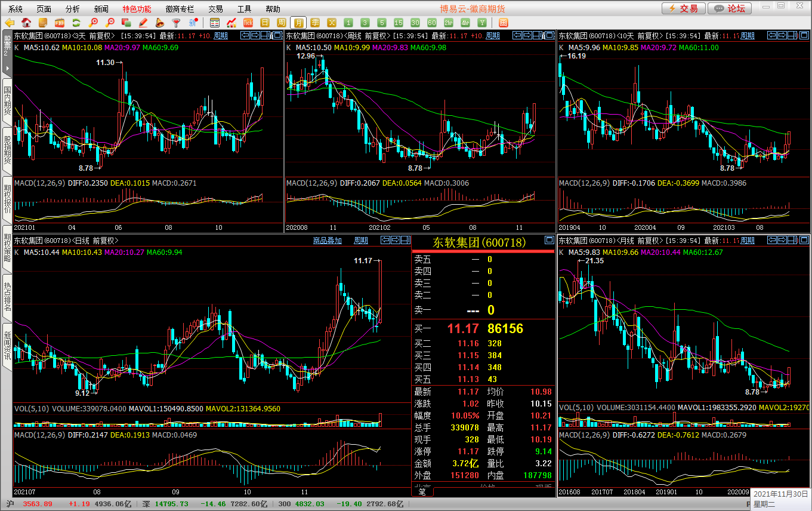The height and width of the screenshot is (511, 812).
Task: Select the red pencil drawing tool
Action: [x=143, y=23]
